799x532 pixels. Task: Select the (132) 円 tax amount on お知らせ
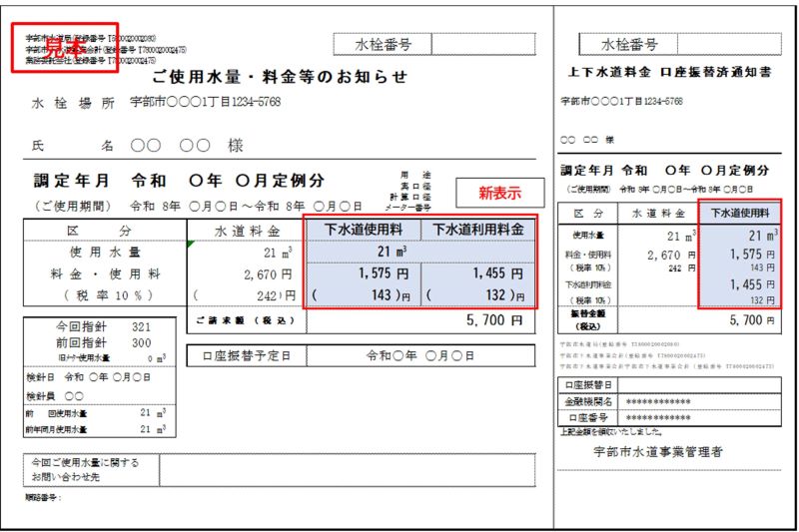[475, 295]
